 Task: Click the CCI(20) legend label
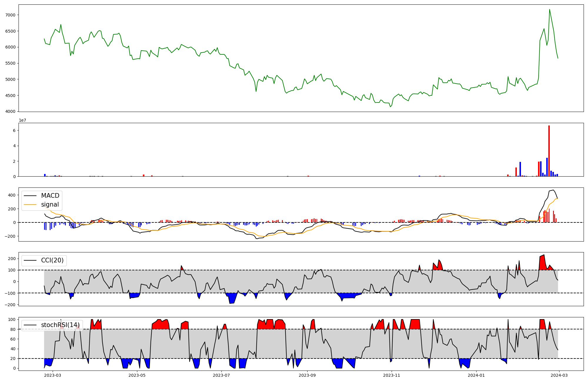pyautogui.click(x=52, y=261)
